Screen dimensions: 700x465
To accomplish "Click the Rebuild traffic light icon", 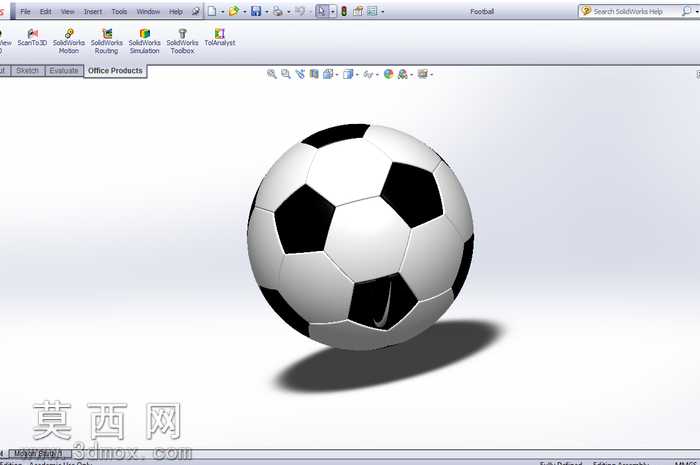I will pos(344,11).
